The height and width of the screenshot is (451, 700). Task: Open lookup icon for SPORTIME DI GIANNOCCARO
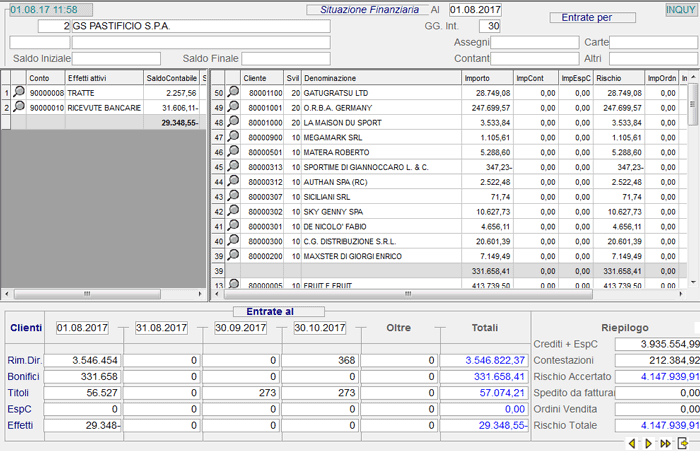[x=233, y=167]
